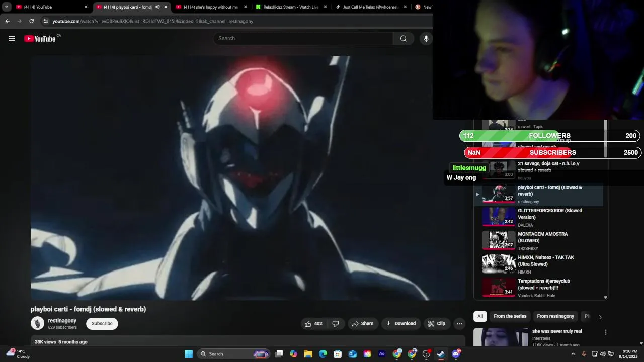This screenshot has width=644, height=362.
Task: Open Microsoft Edge from taskbar
Action: click(323, 354)
